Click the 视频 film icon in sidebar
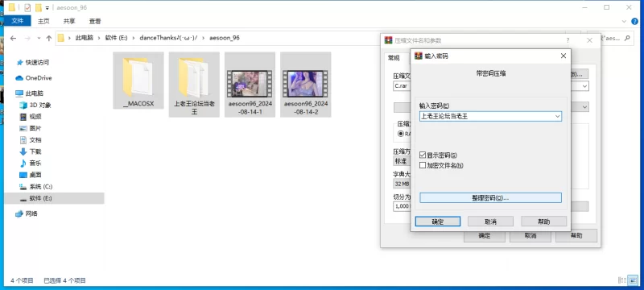644x290 pixels. [23, 117]
